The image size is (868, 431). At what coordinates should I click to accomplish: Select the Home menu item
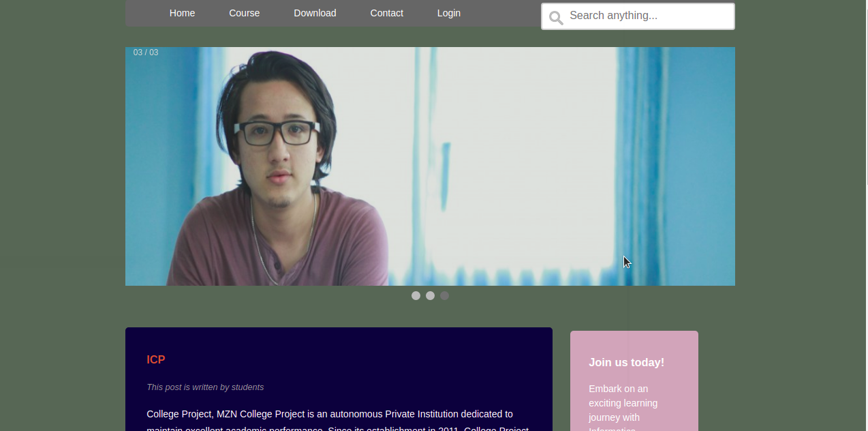(x=182, y=13)
